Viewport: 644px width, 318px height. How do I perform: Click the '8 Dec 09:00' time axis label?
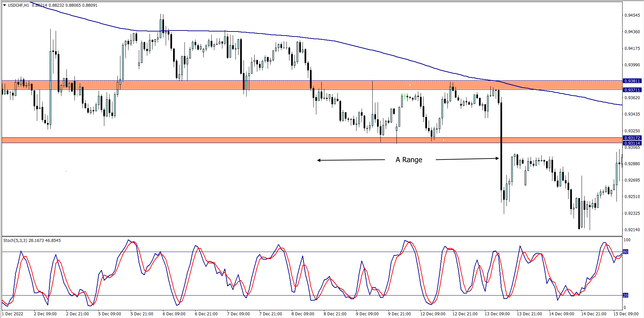tap(303, 314)
